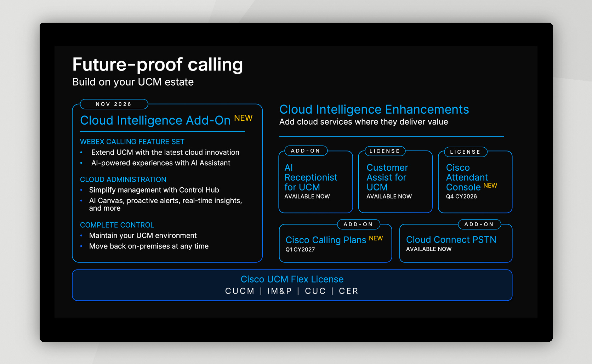Click the 'Cisco UCM Flex License' banner title

[292, 279]
